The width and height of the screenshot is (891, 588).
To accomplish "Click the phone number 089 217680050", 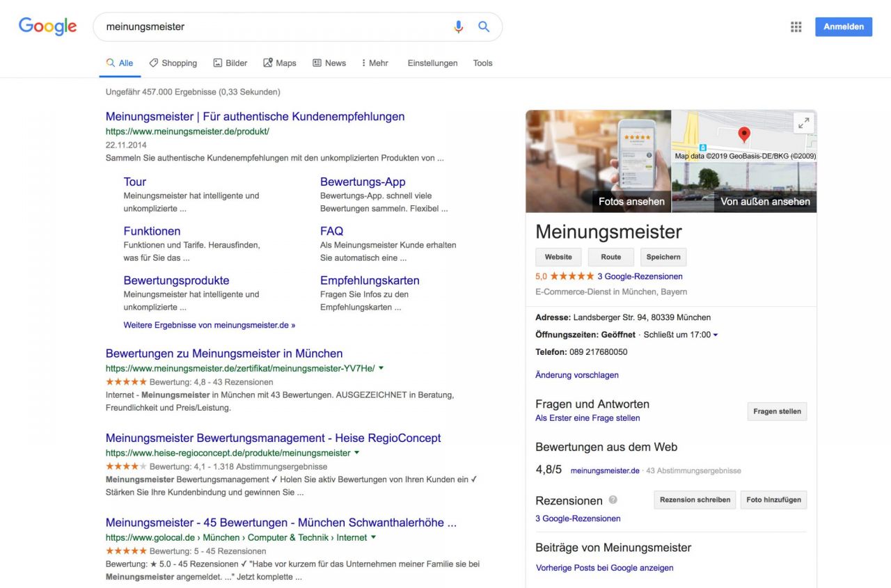I will click(598, 352).
